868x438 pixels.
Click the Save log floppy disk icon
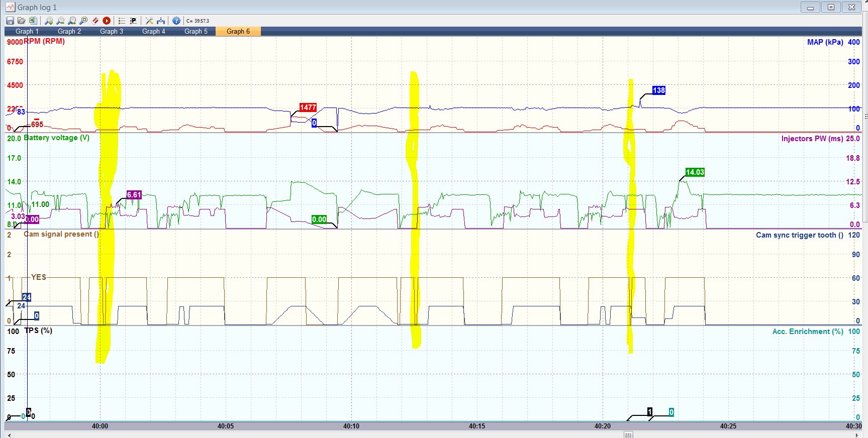pos(10,21)
